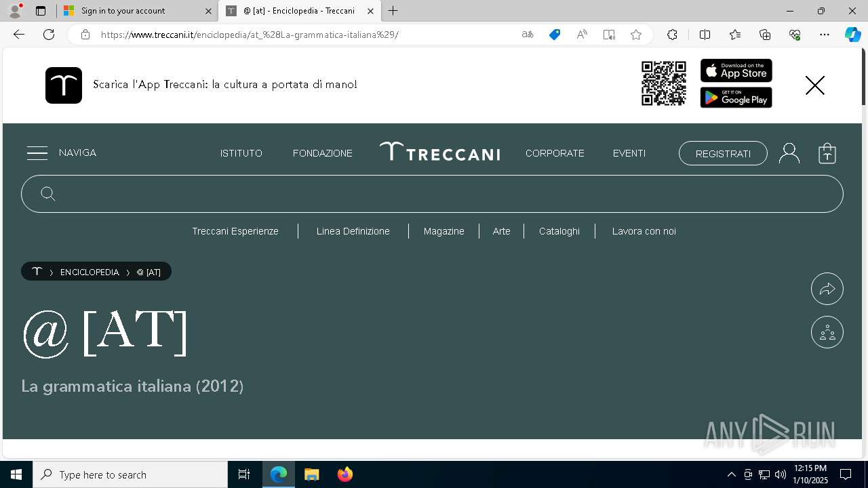The height and width of the screenshot is (488, 868).
Task: Open the Windows Start menu
Action: [x=16, y=474]
